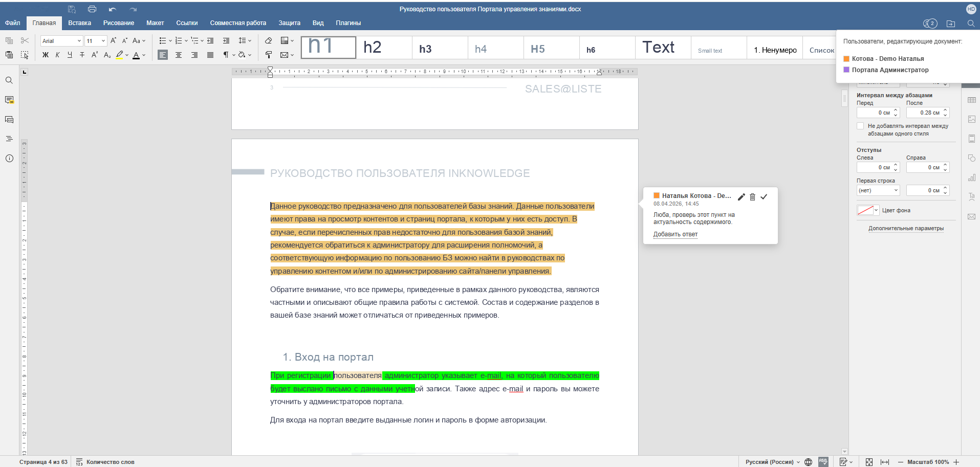Decrease font size with the A-down icon

[124, 40]
